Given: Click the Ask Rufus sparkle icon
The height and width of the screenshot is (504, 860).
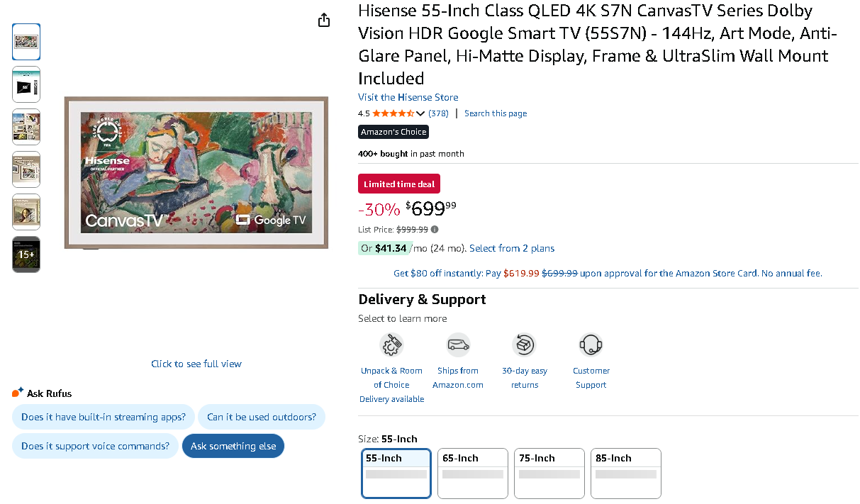Looking at the screenshot, I should pyautogui.click(x=18, y=393).
